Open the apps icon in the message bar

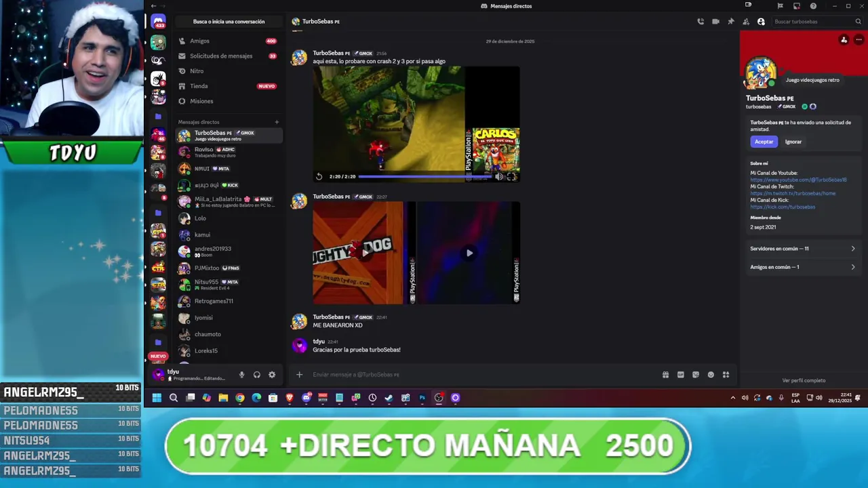[726, 375]
